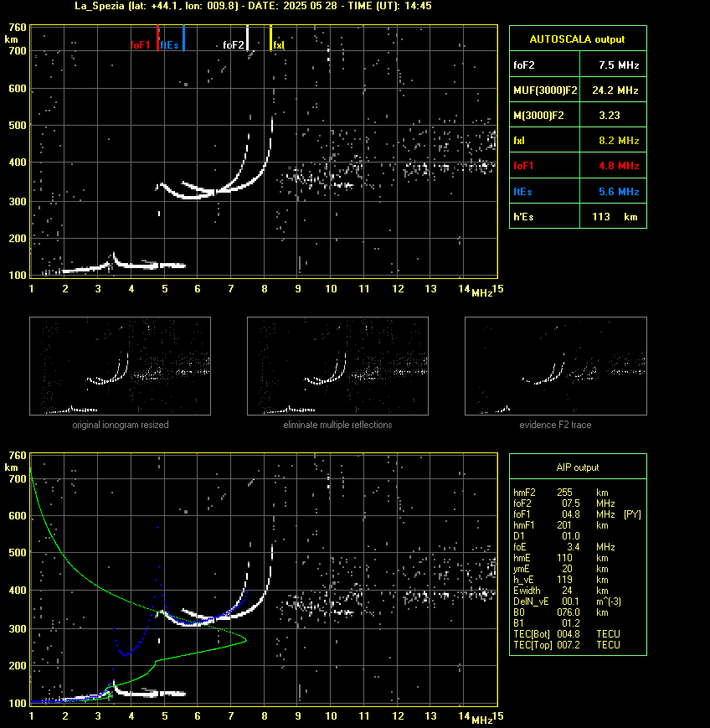Select the 'eliminate multiple reflections' thumbnail image
710x728 pixels.
337,366
